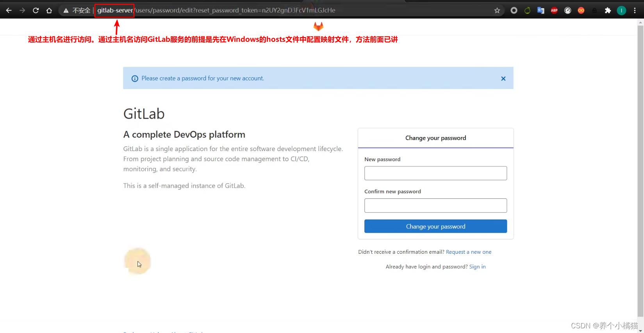Dismiss the create password alert banner
This screenshot has width=644, height=333.
[x=503, y=78]
